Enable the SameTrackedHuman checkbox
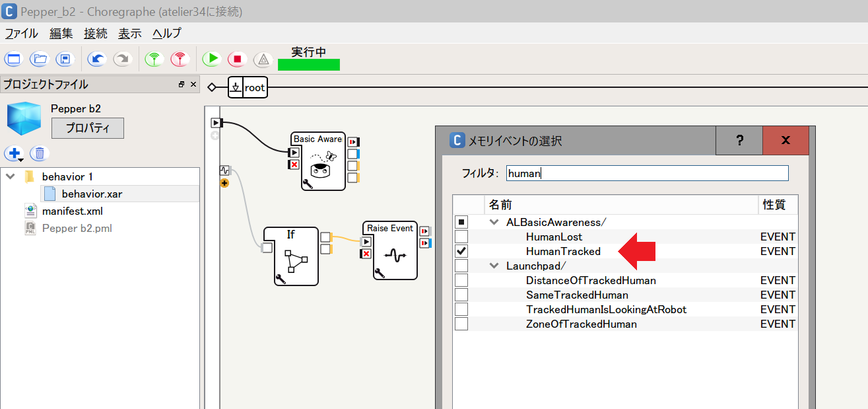This screenshot has width=868, height=409. (461, 295)
